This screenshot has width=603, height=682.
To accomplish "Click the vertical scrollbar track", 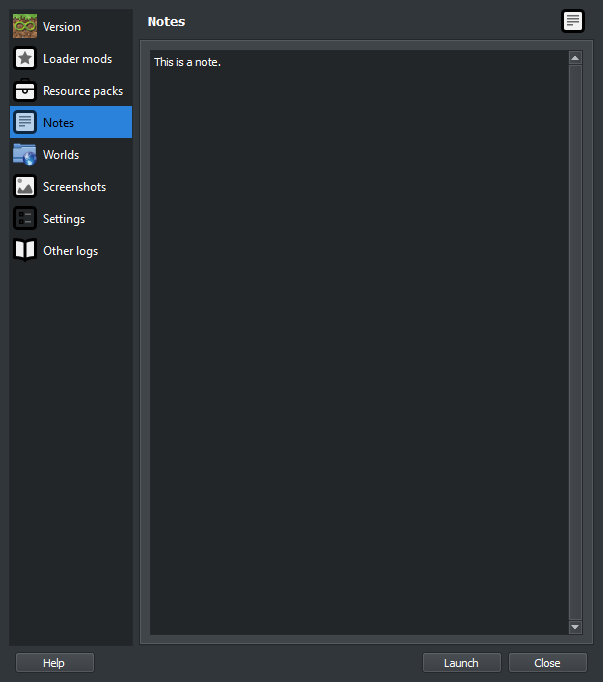I will pos(575,342).
